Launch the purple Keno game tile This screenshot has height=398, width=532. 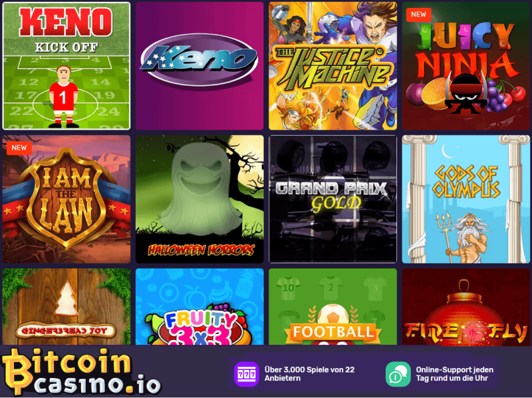click(199, 66)
